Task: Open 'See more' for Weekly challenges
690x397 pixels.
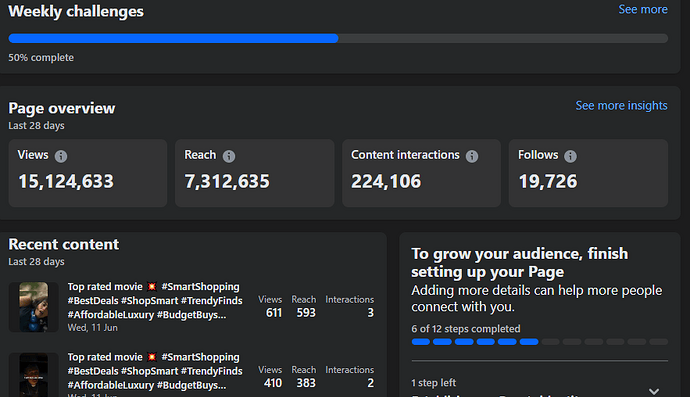Action: [x=643, y=9]
